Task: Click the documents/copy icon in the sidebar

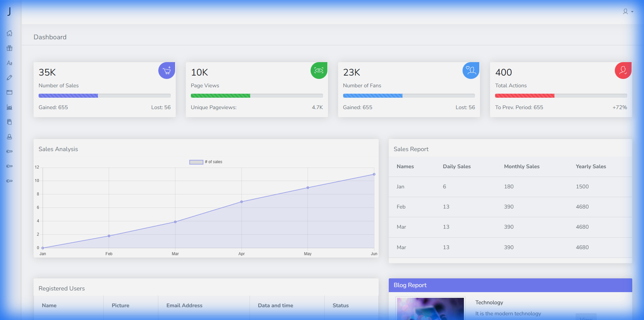Action: click(x=9, y=122)
